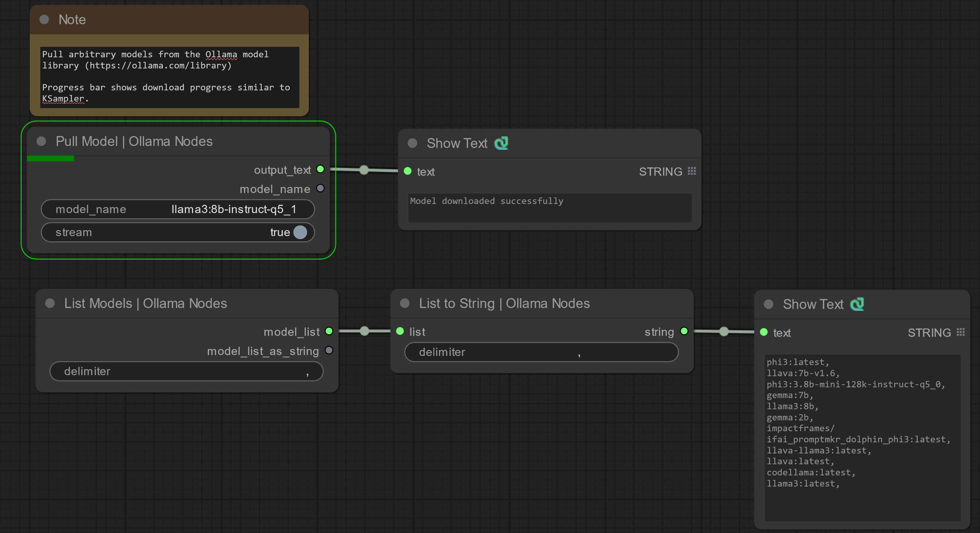Collapse the List to String node dot
The width and height of the screenshot is (980, 533).
[x=405, y=303]
